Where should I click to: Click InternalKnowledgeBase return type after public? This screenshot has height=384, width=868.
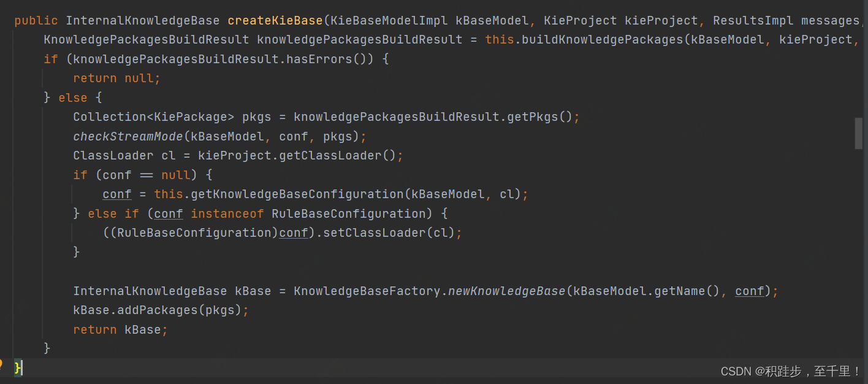[x=143, y=21]
